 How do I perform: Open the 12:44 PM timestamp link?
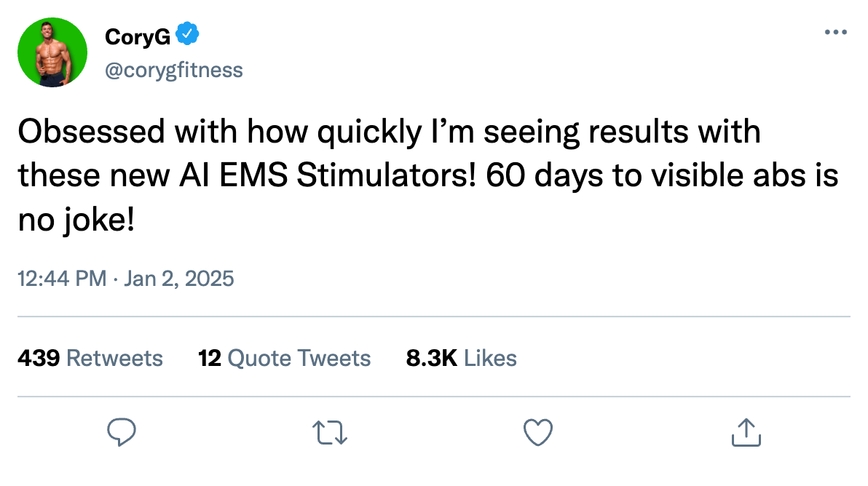tap(62, 279)
